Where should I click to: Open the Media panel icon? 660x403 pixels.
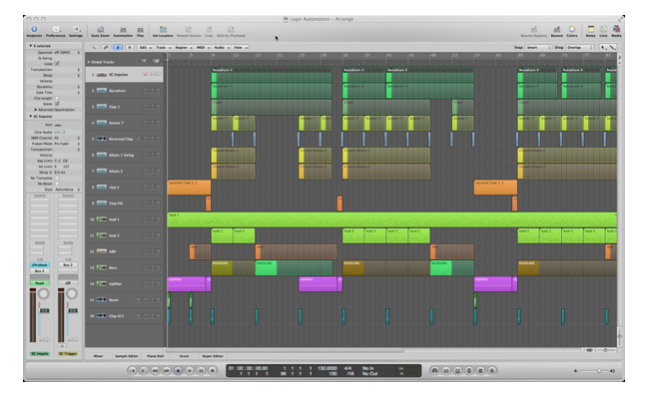[616, 31]
